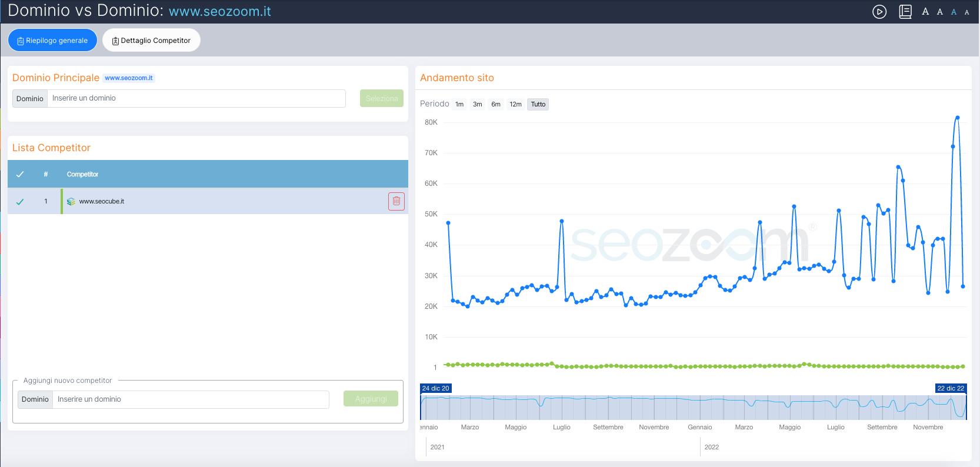This screenshot has height=467, width=980.
Task: Choose the highlighted blue font size A
Action: pos(954,12)
